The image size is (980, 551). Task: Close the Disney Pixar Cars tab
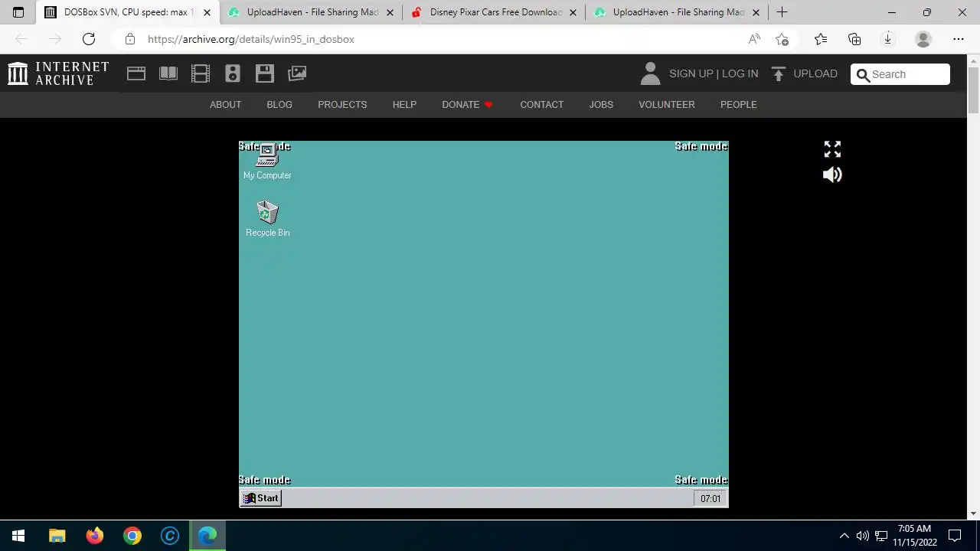point(573,12)
